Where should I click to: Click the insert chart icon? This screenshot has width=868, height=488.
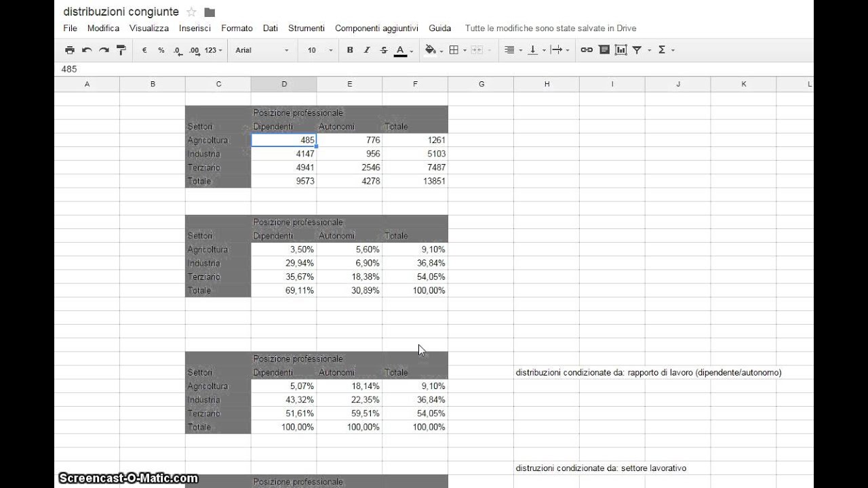620,50
